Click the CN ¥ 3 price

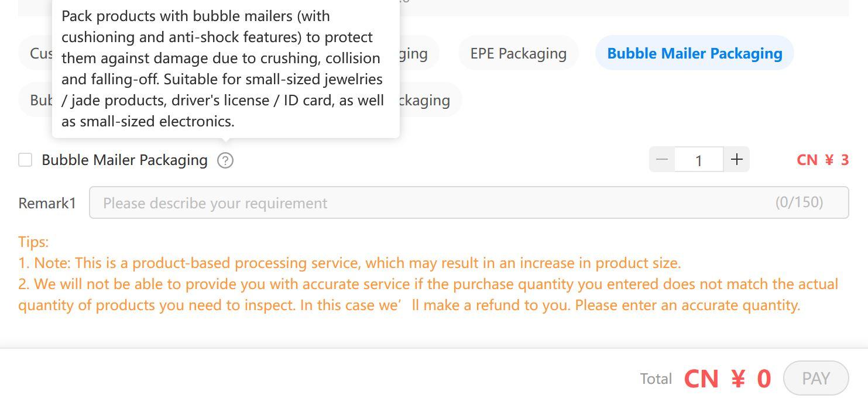(x=822, y=160)
